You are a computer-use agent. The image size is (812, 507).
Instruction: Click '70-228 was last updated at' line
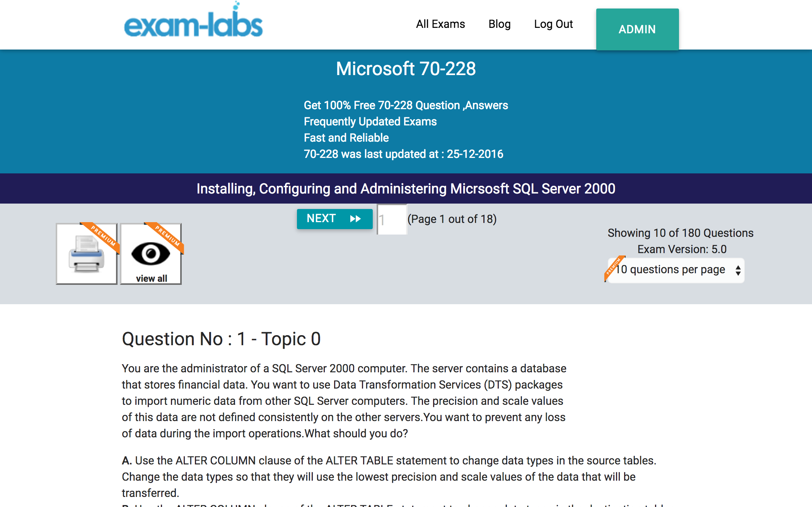(x=403, y=154)
